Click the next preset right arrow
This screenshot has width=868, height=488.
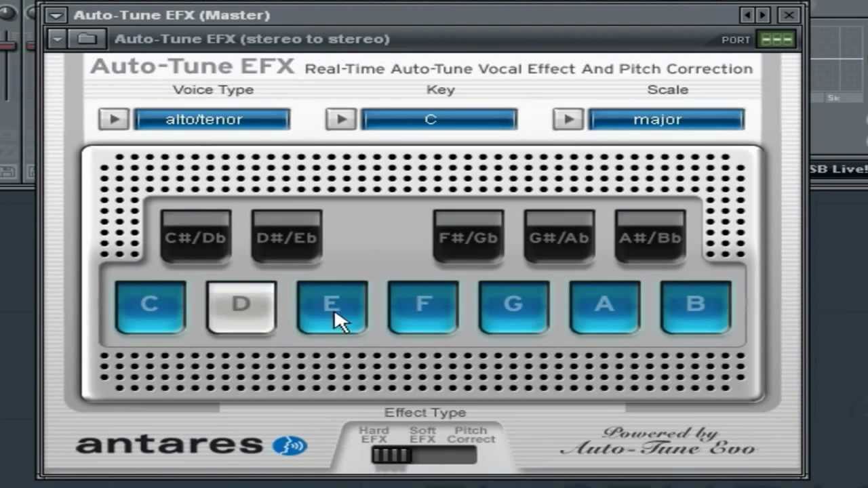(763, 15)
